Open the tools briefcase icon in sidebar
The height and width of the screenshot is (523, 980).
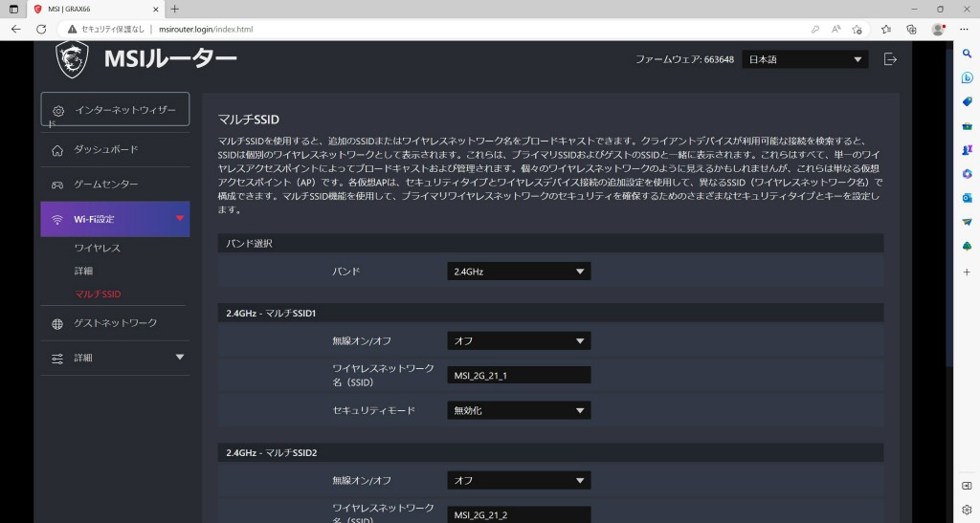click(x=967, y=126)
